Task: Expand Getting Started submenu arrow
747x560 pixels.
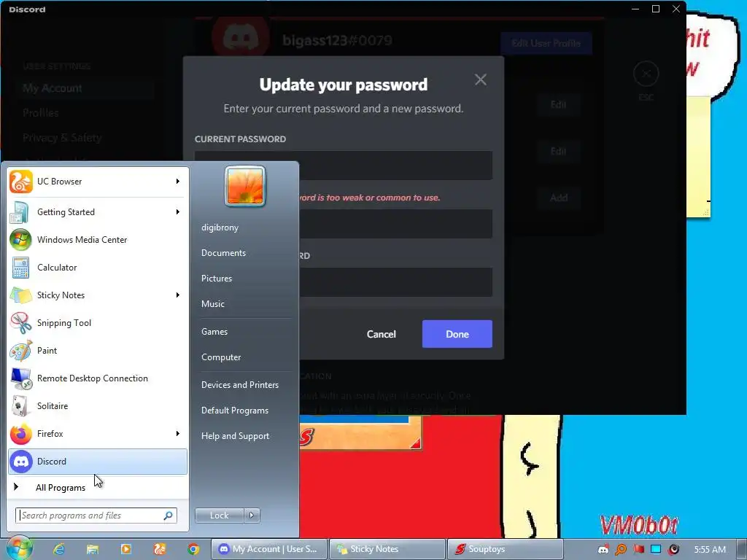Action: tap(178, 212)
